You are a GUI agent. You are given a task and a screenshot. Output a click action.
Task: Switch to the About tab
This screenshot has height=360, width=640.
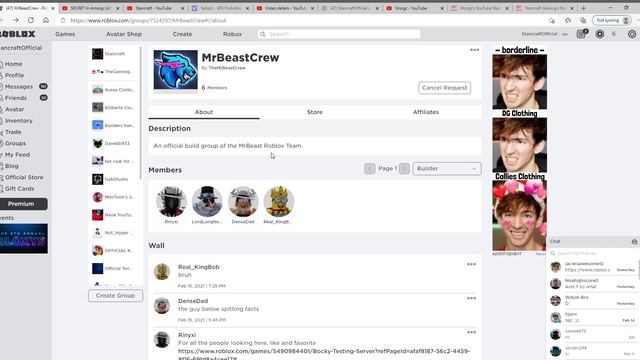[204, 112]
